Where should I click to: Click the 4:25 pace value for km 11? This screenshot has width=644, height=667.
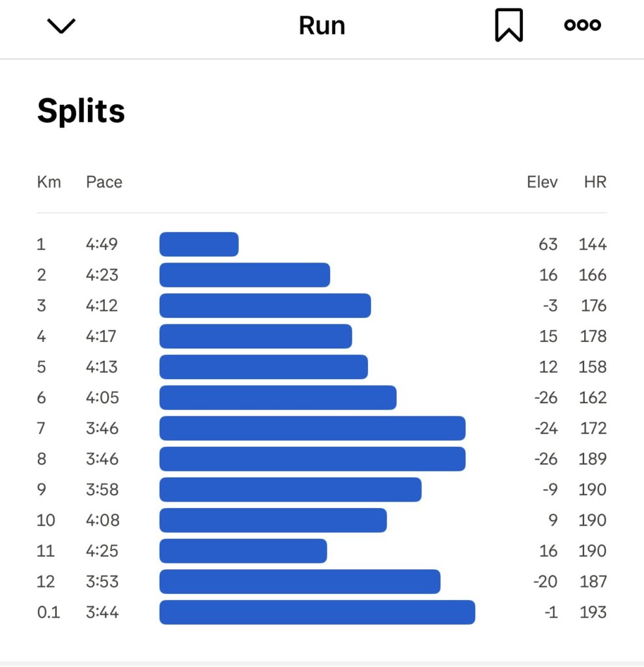(x=102, y=551)
